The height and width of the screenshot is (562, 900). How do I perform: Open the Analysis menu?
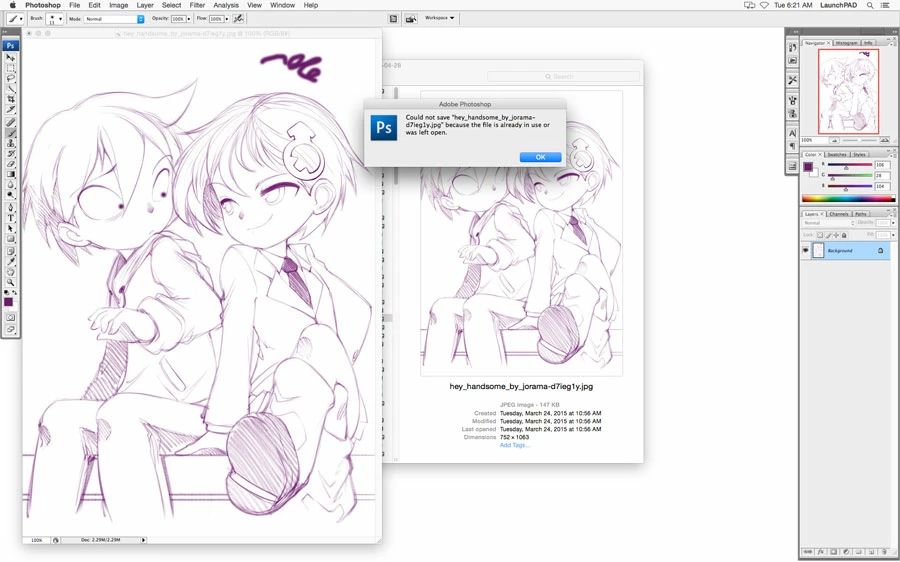coord(226,5)
